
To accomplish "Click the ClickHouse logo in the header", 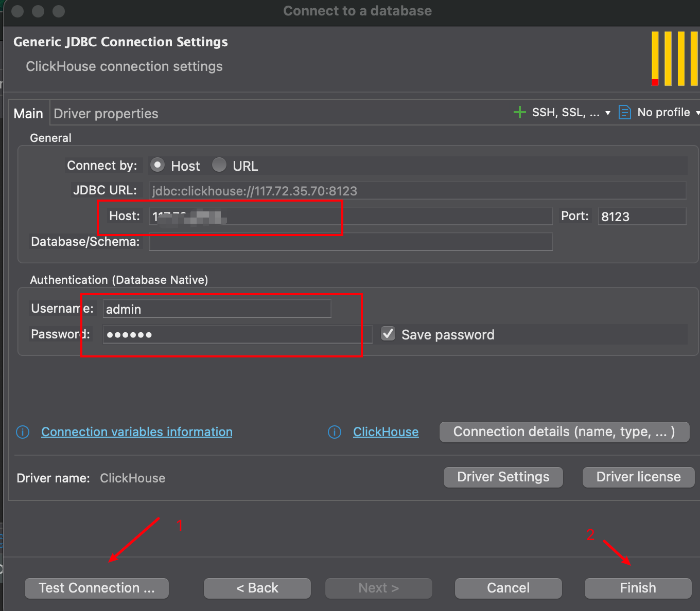I will (674, 59).
